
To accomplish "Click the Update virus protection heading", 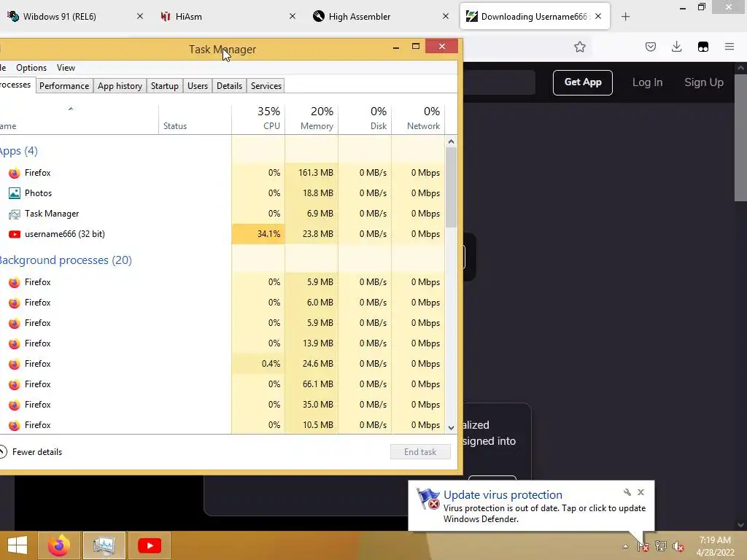I will coord(503,495).
